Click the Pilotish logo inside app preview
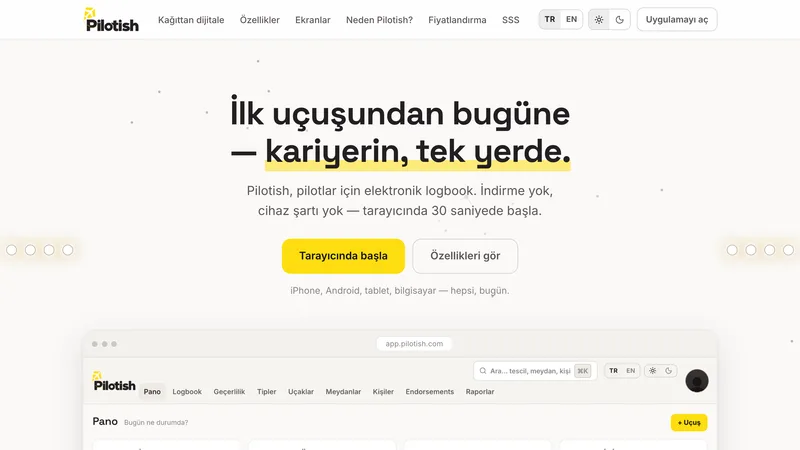Image resolution: width=800 pixels, height=450 pixels. pos(114,382)
